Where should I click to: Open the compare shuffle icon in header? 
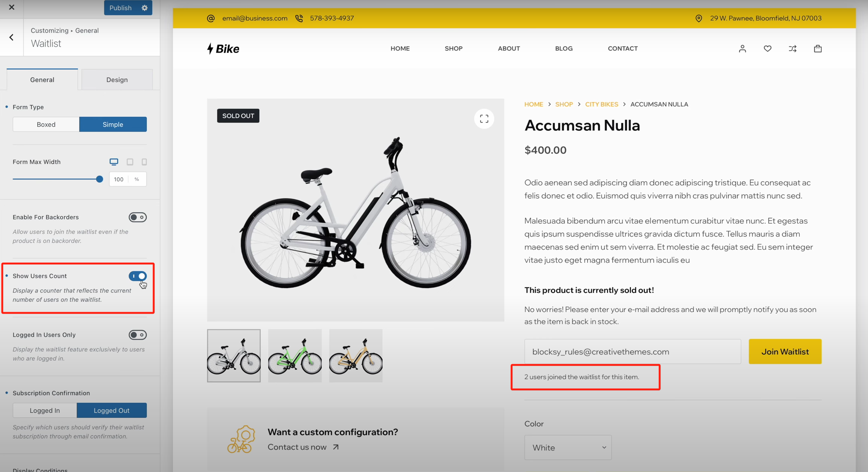pos(793,49)
